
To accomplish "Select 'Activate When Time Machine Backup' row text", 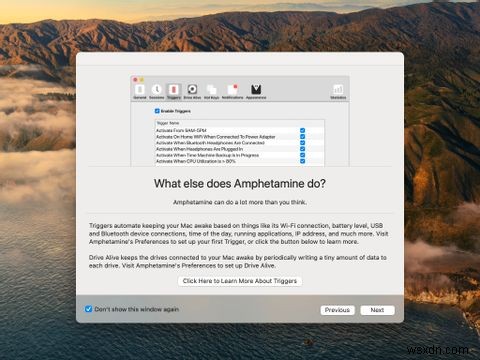I will pos(207,155).
